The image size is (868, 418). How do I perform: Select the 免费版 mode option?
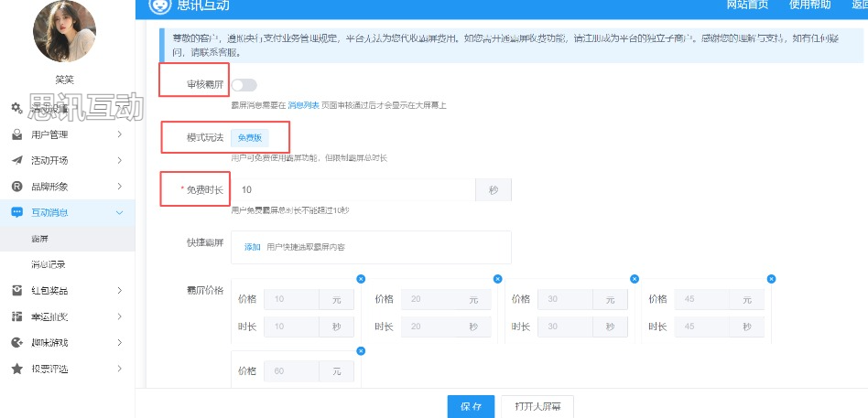pos(249,137)
